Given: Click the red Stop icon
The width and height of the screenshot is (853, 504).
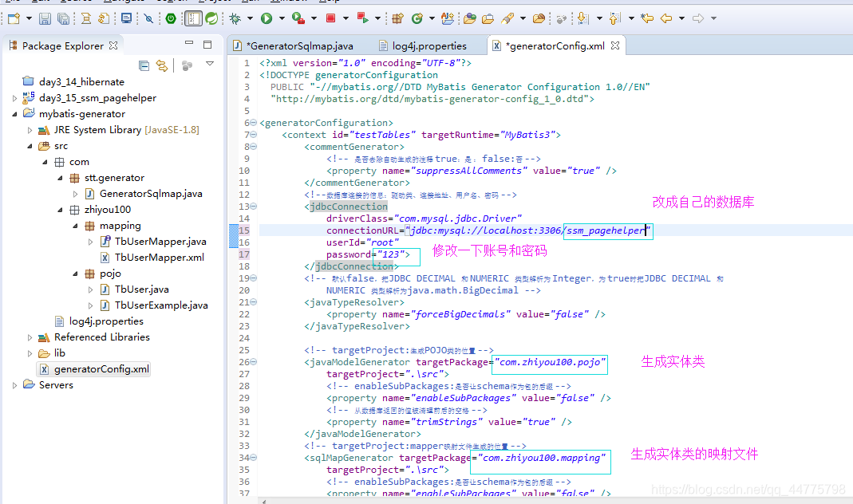Looking at the screenshot, I should coord(330,18).
